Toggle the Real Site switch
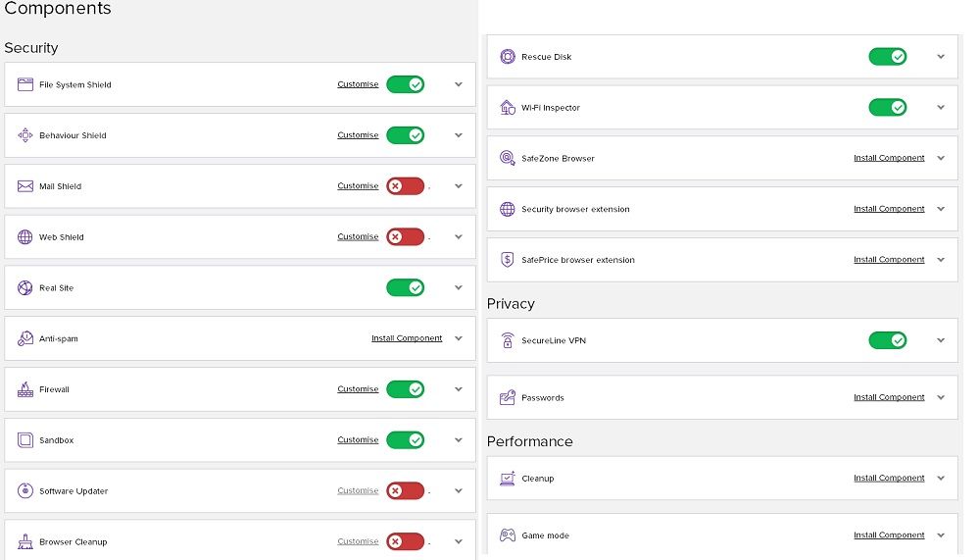The height and width of the screenshot is (560, 980). (406, 287)
